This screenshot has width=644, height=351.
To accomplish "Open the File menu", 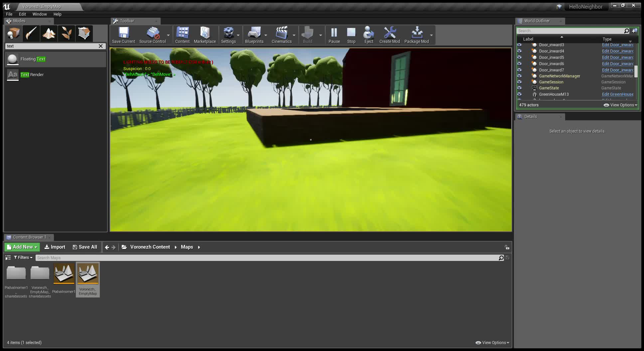I will 9,14.
